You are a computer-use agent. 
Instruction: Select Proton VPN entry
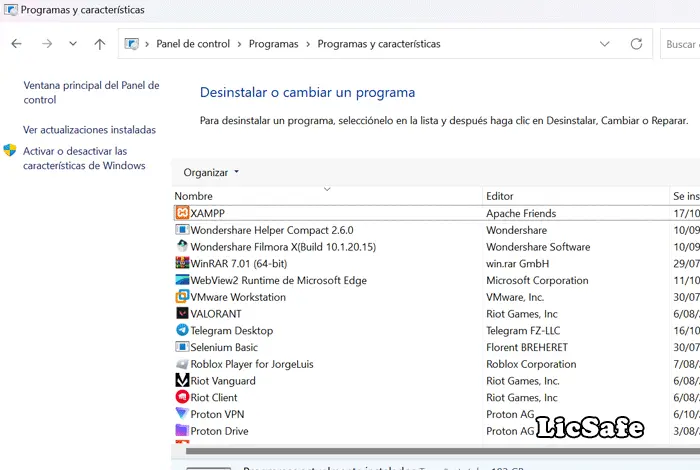coord(217,414)
